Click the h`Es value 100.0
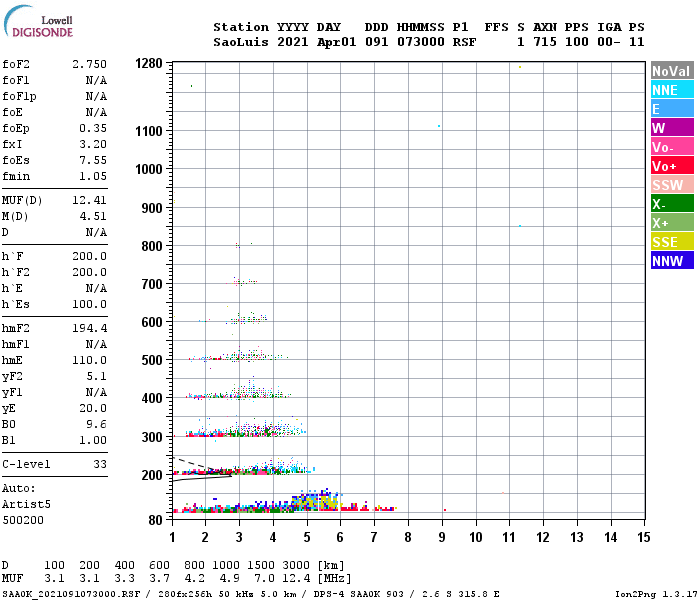The width and height of the screenshot is (700, 600). [x=90, y=304]
